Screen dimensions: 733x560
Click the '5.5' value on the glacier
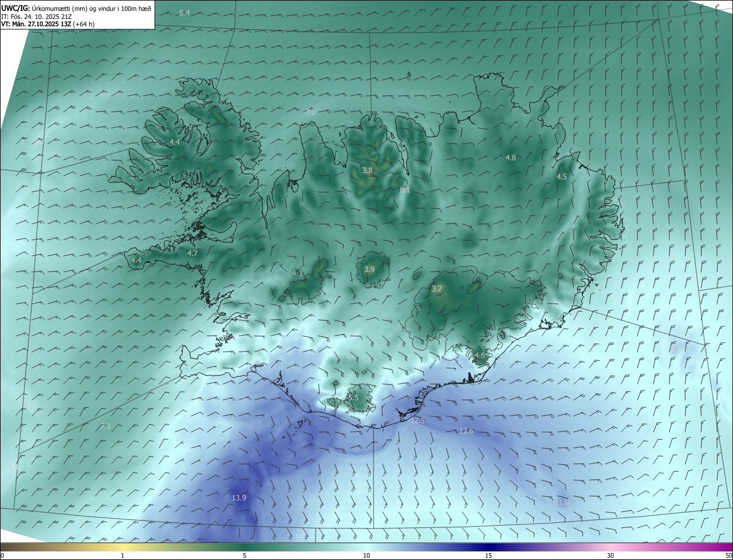(x=353, y=397)
